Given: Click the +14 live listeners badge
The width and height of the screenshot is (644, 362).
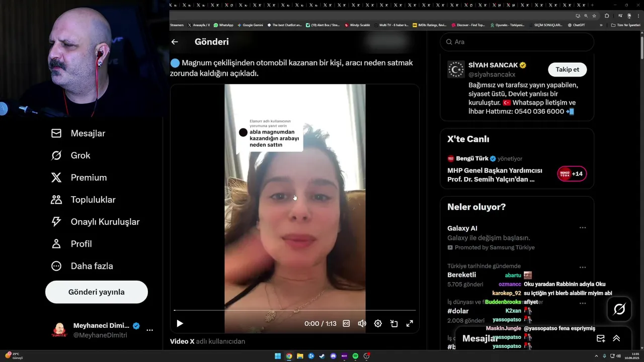Looking at the screenshot, I should (x=572, y=174).
